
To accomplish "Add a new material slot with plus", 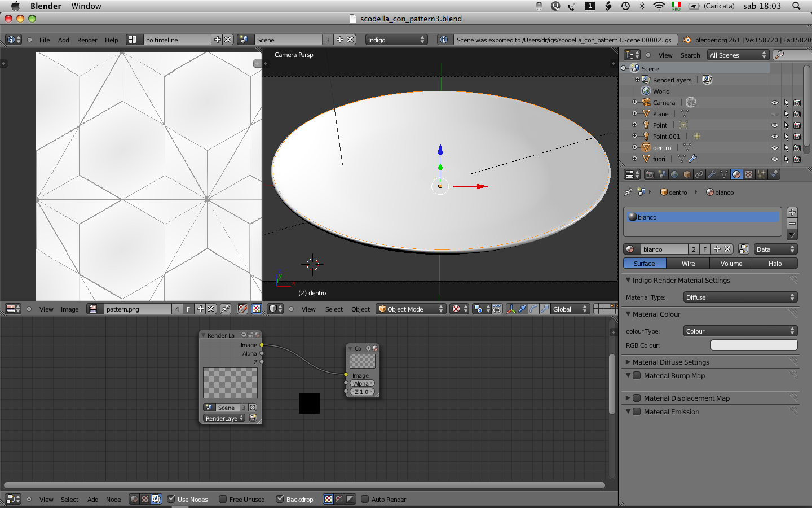I will (x=792, y=212).
